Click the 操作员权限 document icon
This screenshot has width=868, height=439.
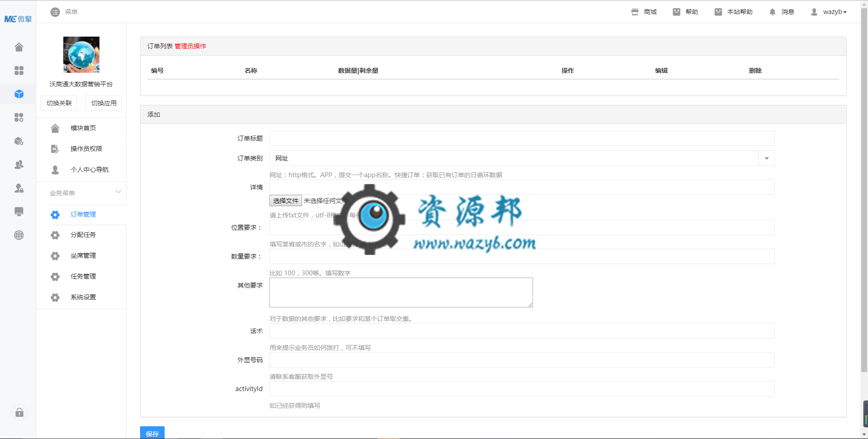[55, 149]
